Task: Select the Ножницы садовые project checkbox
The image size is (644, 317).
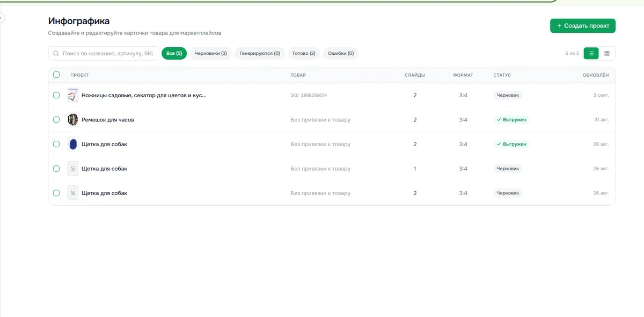Action: [x=56, y=95]
